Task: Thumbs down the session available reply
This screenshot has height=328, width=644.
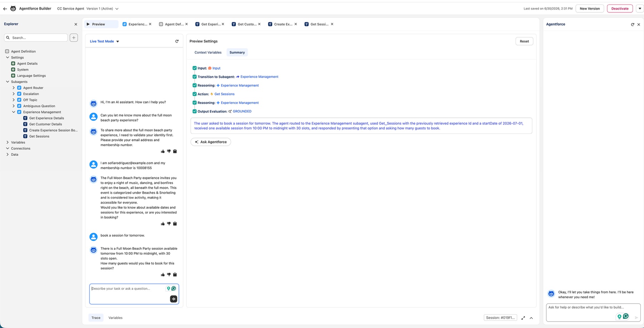Action: [x=169, y=275]
